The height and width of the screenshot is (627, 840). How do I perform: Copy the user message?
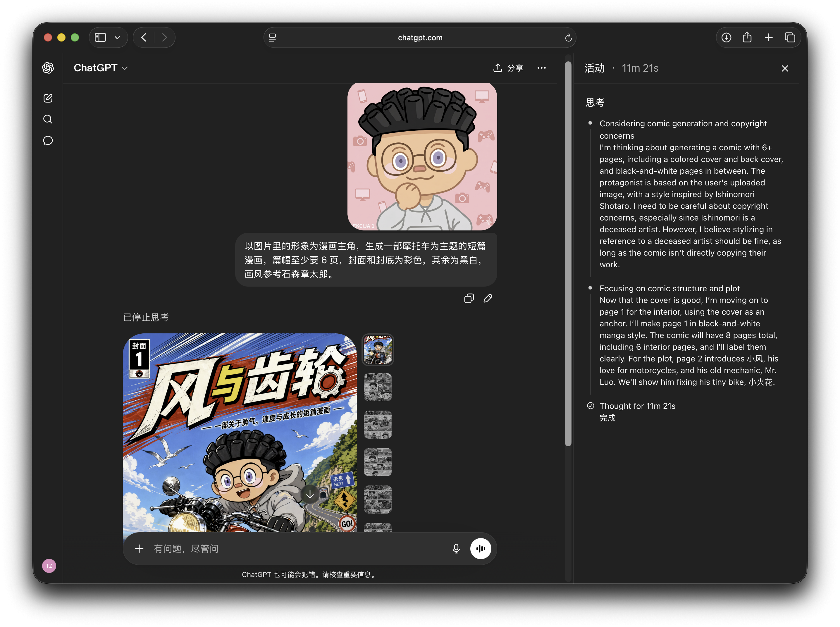tap(469, 298)
